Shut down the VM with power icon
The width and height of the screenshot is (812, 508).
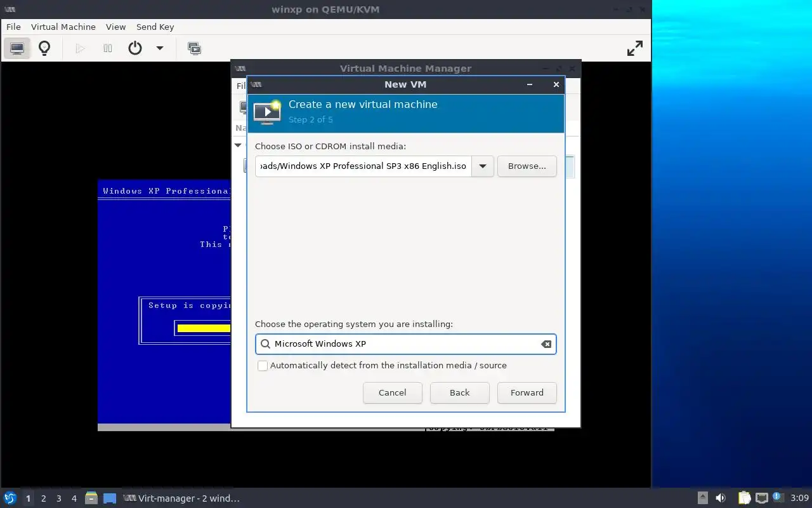pos(135,48)
